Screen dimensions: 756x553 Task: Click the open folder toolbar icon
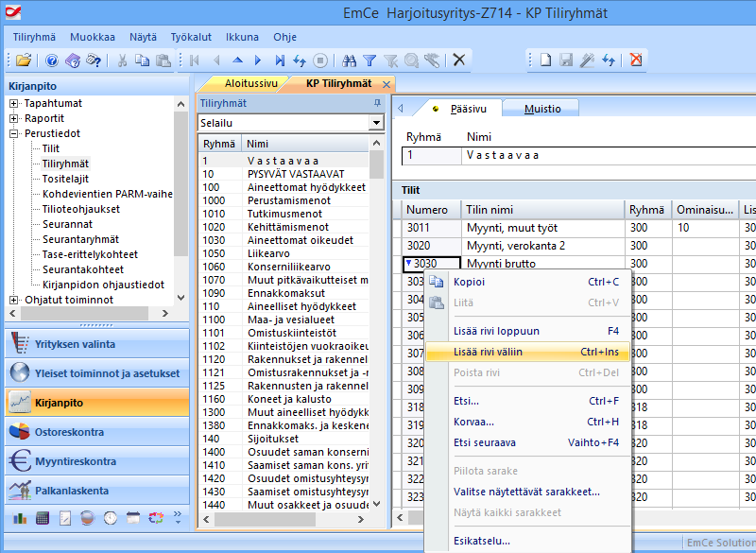point(23,60)
